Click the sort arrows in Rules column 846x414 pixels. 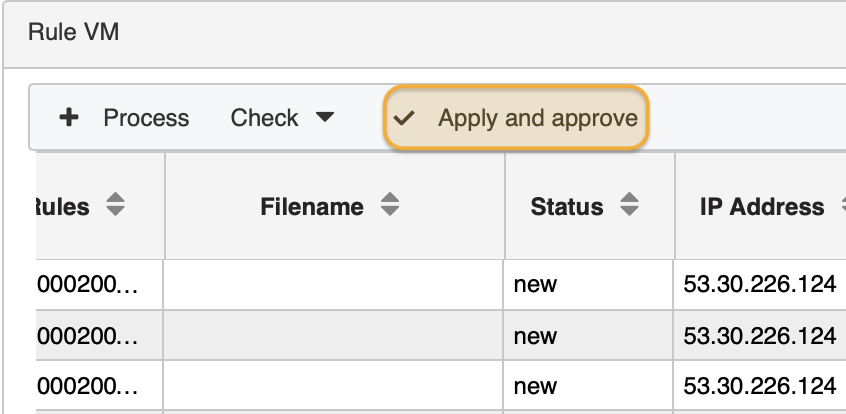(x=116, y=207)
